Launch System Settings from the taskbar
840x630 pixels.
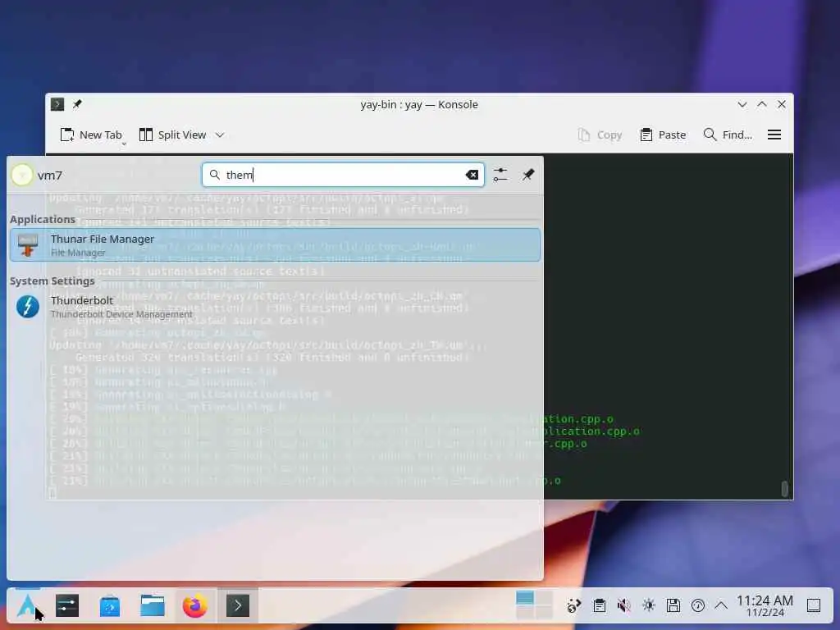point(67,606)
